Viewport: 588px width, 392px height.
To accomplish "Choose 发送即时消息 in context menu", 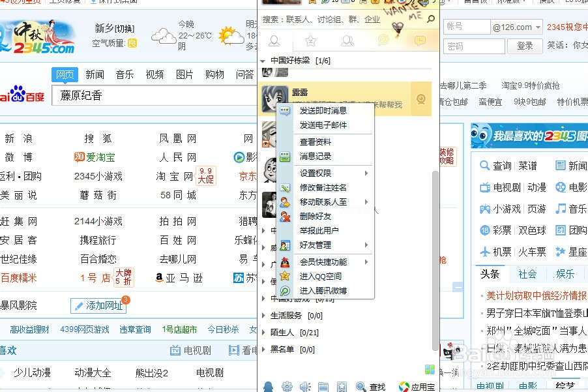I will coord(323,111).
